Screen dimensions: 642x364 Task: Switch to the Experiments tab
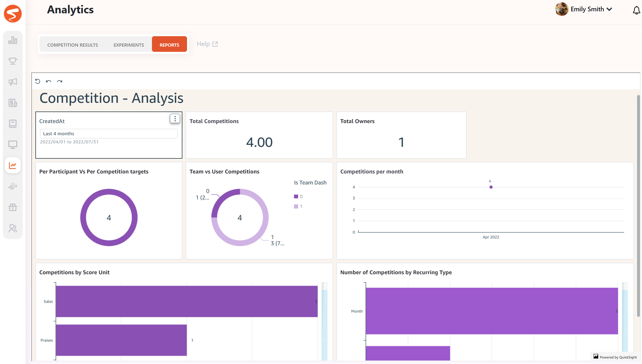(129, 45)
